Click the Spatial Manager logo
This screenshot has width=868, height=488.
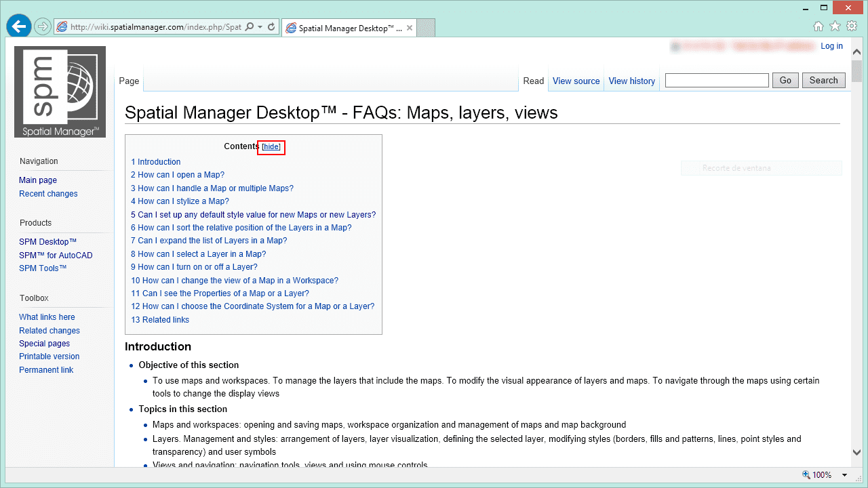pos(60,91)
